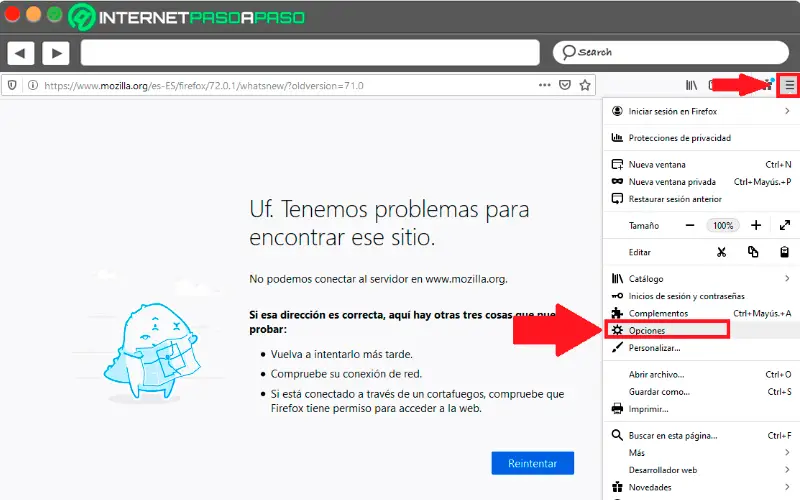Choose Guardar como... menu item
This screenshot has width=800, height=500.
pyautogui.click(x=702, y=392)
